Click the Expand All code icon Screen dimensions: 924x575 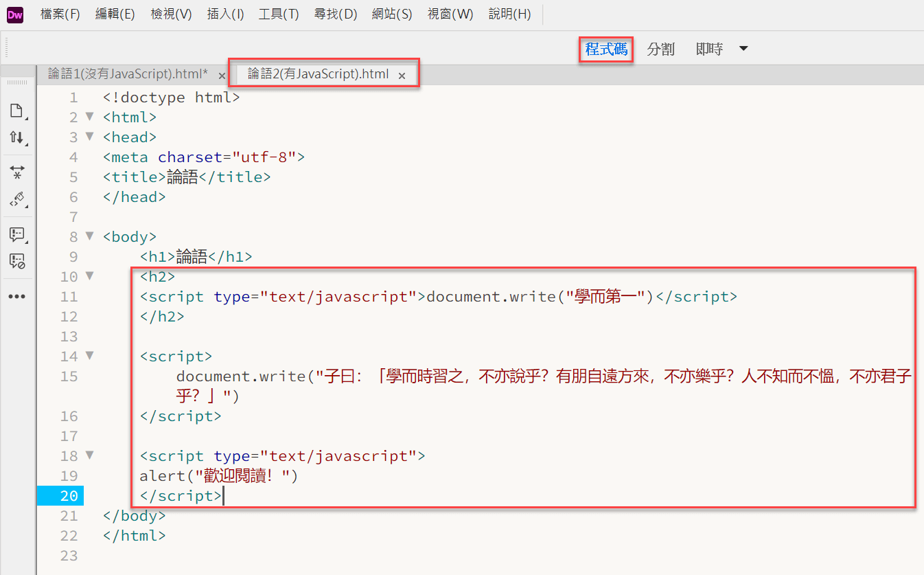16,172
